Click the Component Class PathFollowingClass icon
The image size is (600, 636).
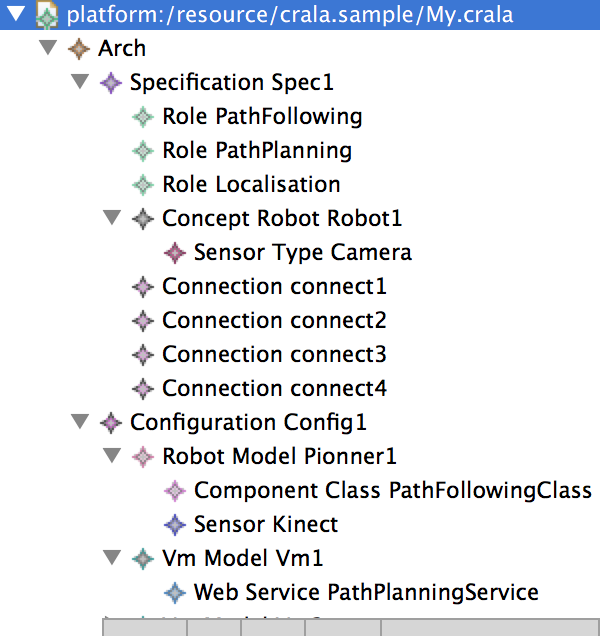tap(175, 490)
